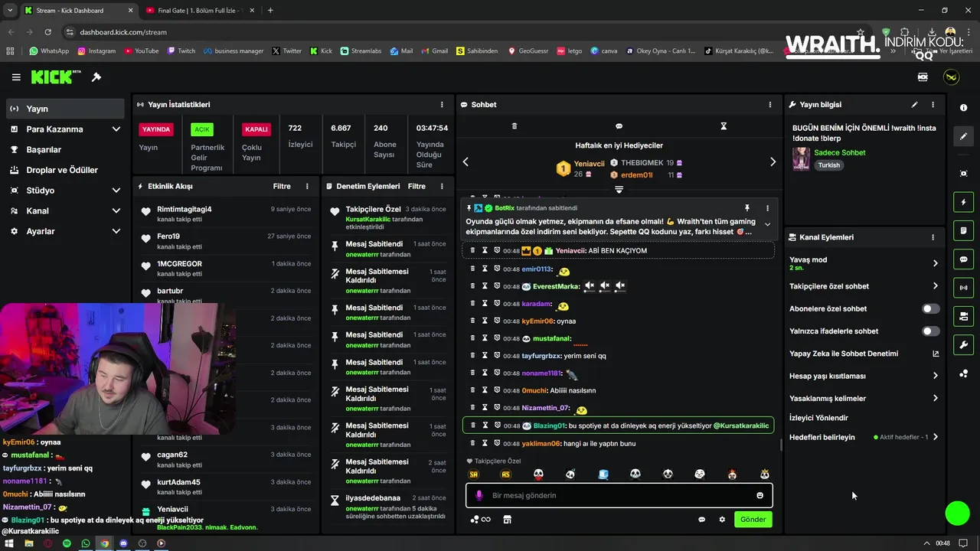Click the chat bubble icon in the right sidebar

[x=964, y=259]
